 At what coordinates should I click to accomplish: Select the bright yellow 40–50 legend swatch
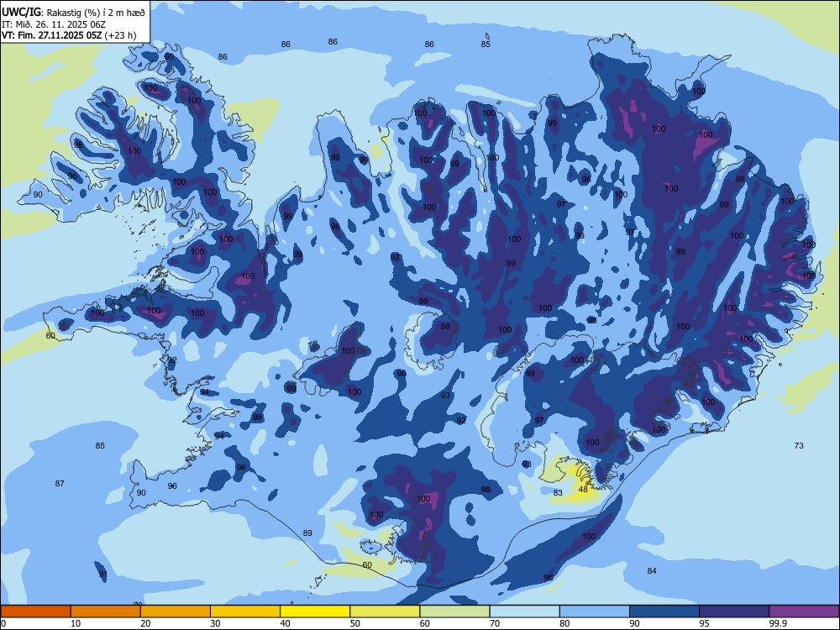(315, 612)
